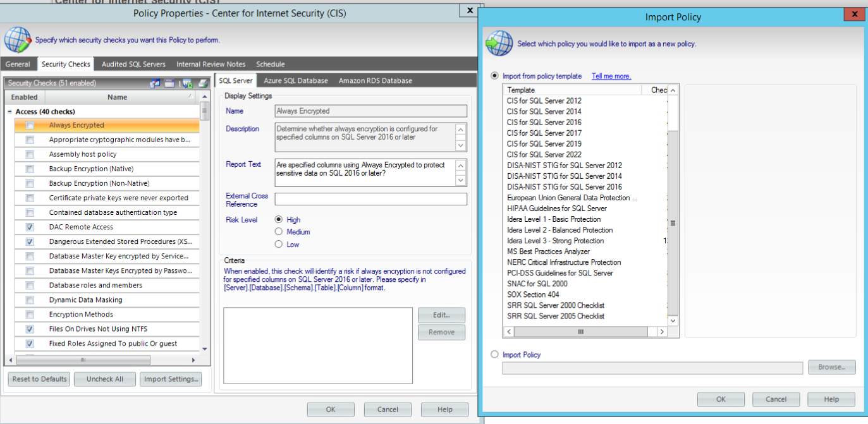Collapse the Access (40 checks) group
This screenshot has height=424, width=868.
[9, 112]
